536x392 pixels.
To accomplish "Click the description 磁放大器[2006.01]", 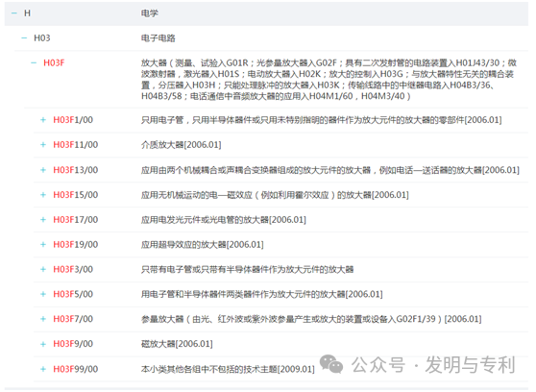I will click(x=177, y=344).
